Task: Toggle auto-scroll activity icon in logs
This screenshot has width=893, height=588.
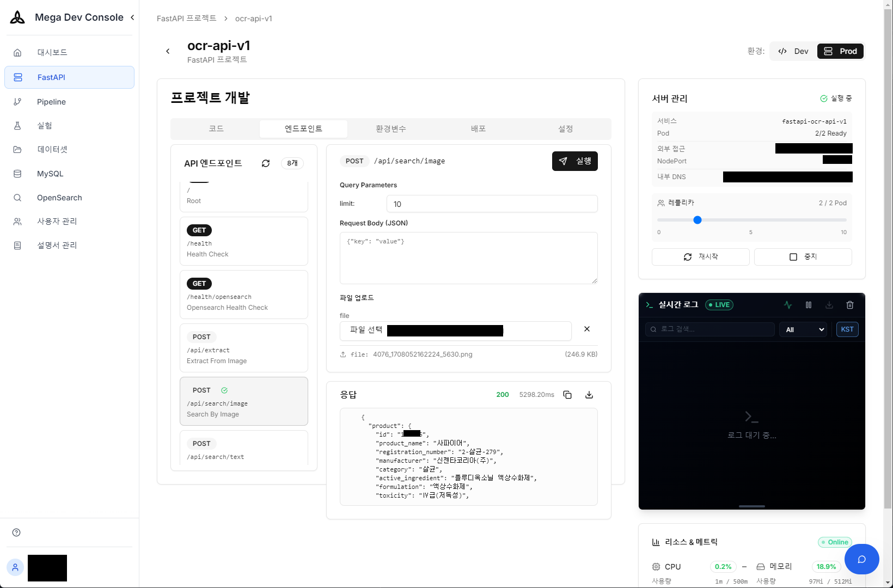Action: (x=787, y=305)
